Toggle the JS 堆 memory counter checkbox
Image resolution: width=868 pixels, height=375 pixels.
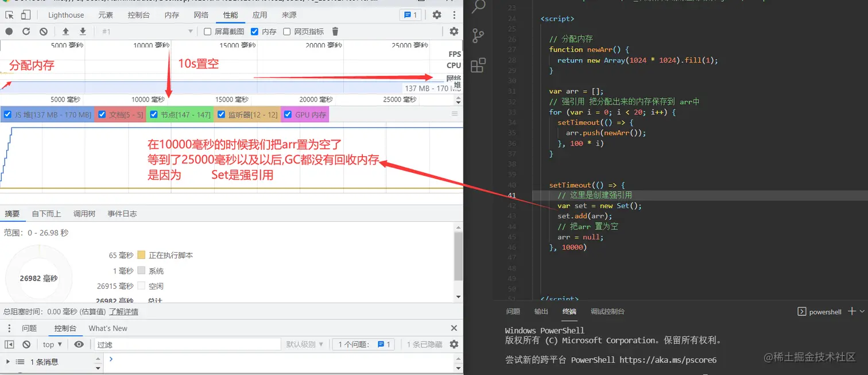[x=7, y=115]
